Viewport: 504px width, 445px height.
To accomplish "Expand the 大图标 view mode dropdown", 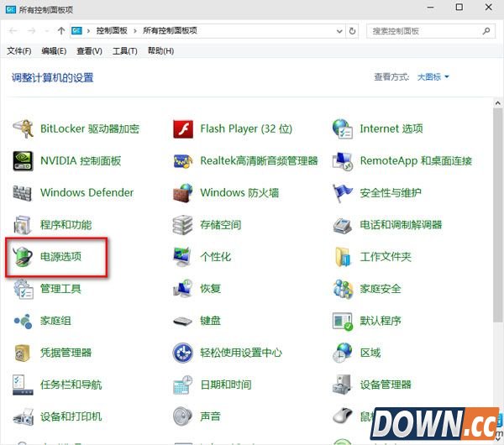I will click(x=433, y=77).
